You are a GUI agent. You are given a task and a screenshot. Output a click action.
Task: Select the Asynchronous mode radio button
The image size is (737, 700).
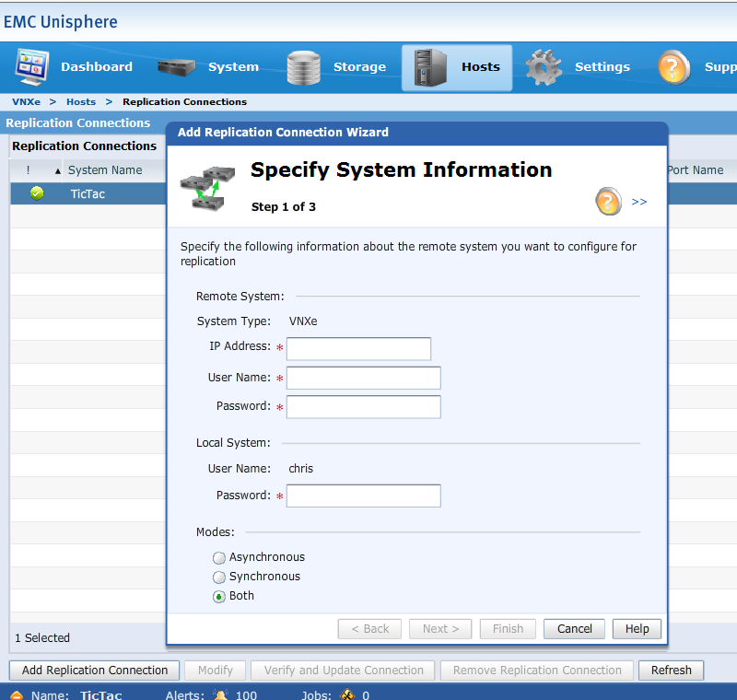219,558
